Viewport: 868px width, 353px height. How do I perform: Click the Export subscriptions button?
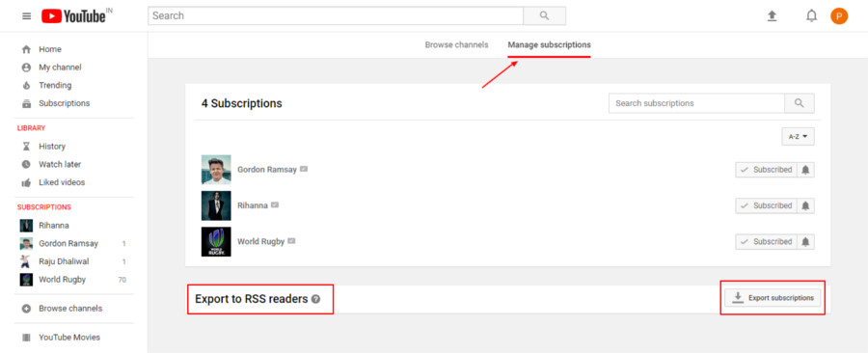pos(773,298)
